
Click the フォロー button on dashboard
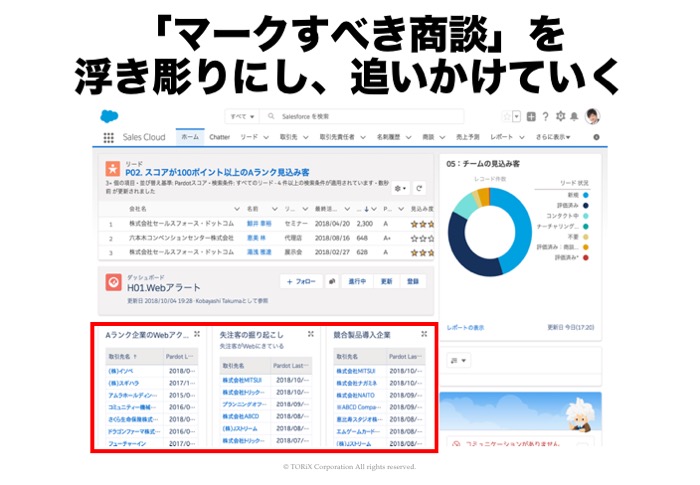[300, 282]
